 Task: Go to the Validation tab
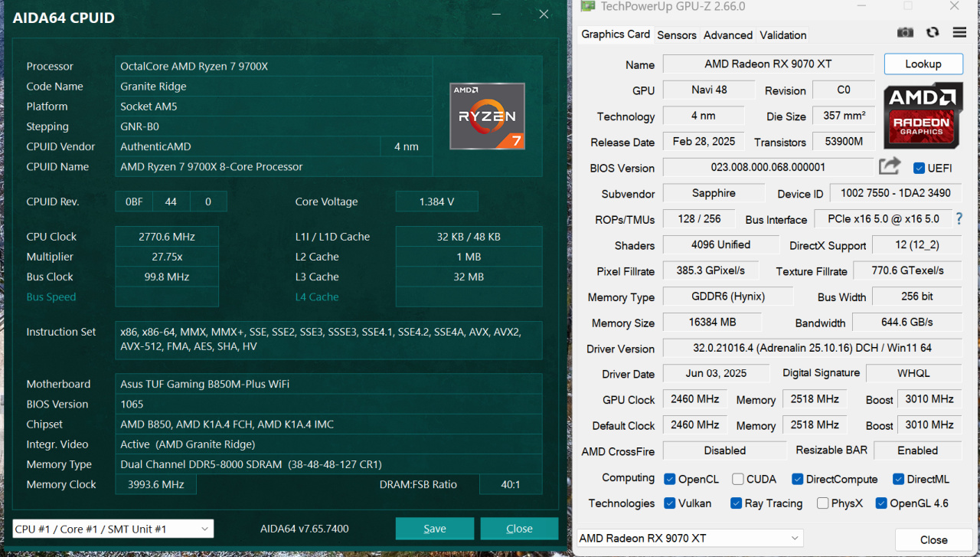point(782,34)
